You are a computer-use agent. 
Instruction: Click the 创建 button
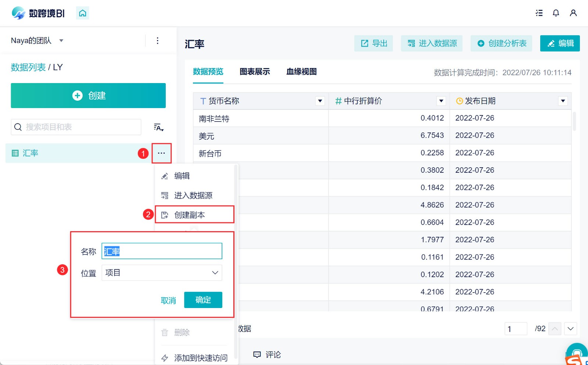(x=88, y=96)
